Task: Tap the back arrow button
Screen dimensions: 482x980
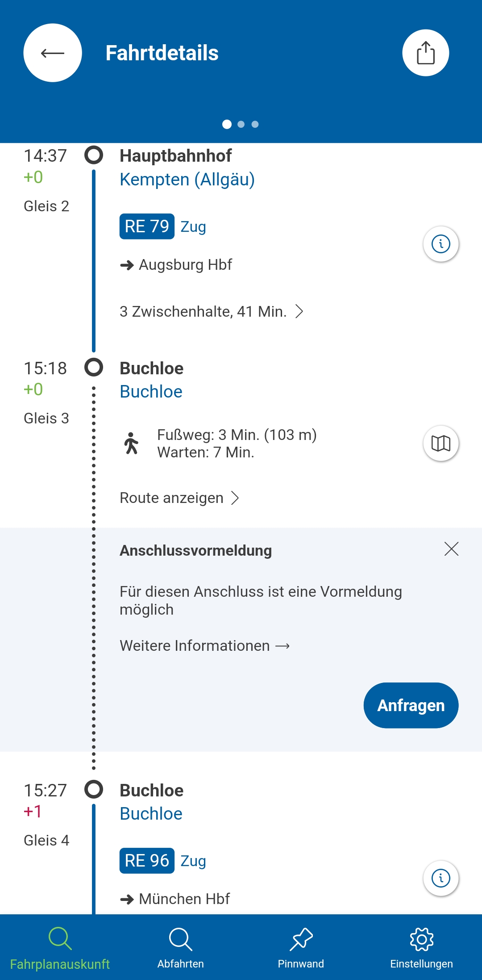Action: (x=53, y=53)
